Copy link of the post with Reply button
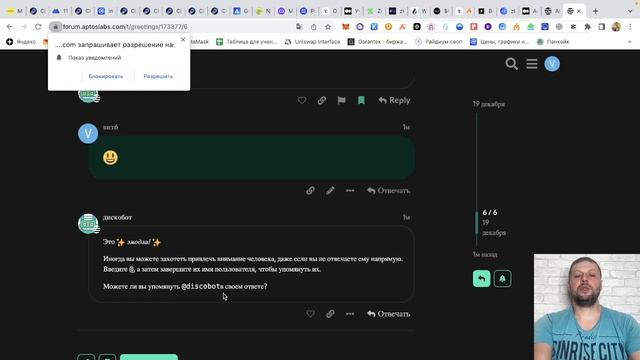 pyautogui.click(x=322, y=100)
